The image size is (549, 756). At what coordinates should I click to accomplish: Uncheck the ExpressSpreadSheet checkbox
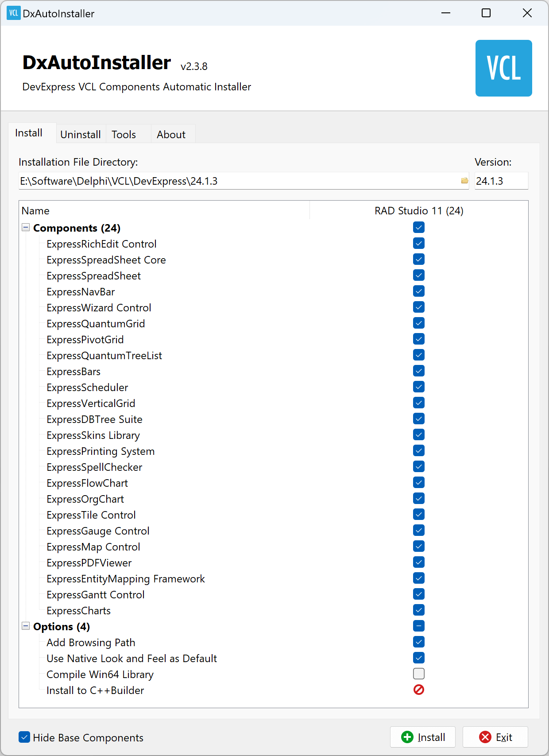pos(419,275)
